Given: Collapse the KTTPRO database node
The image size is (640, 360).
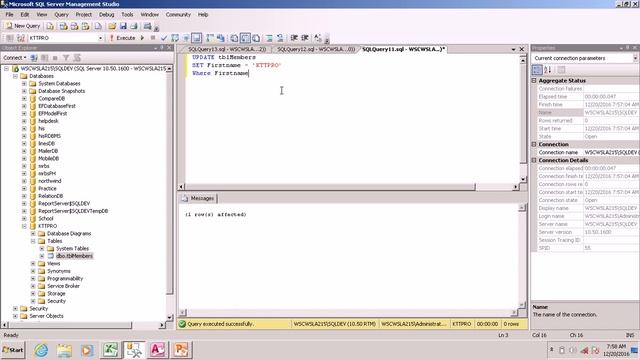Looking at the screenshot, I should click(x=24, y=226).
